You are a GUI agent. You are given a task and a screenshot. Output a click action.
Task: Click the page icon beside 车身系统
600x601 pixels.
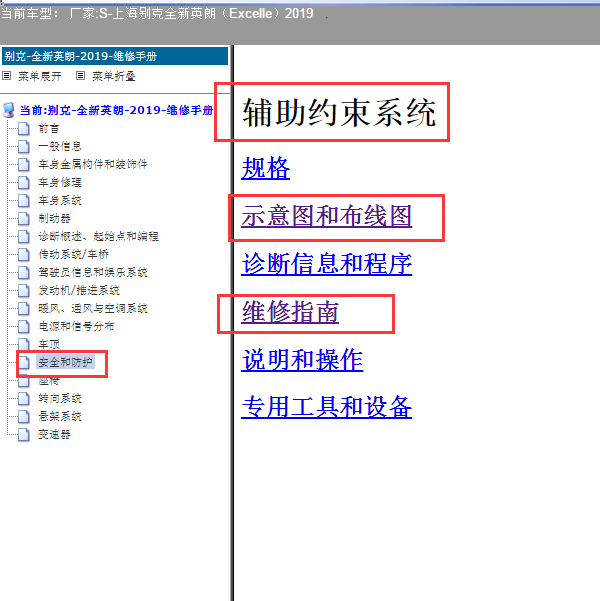tap(23, 200)
